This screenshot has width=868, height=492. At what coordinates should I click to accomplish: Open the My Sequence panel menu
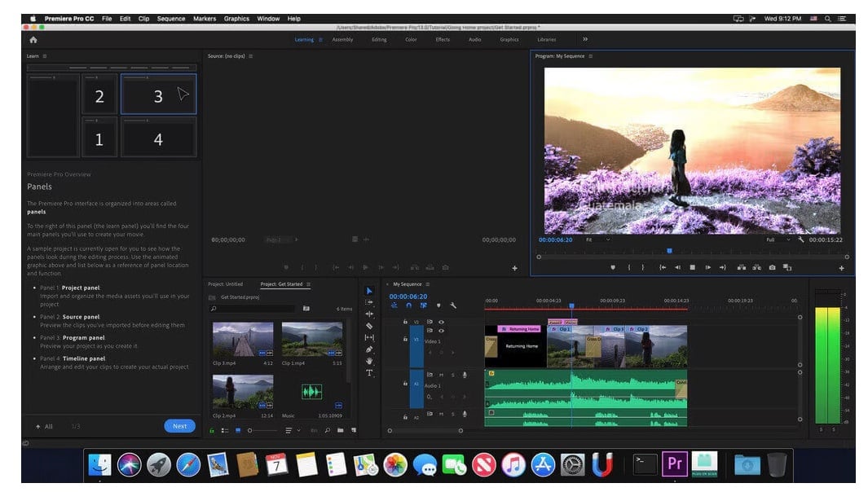(x=427, y=284)
